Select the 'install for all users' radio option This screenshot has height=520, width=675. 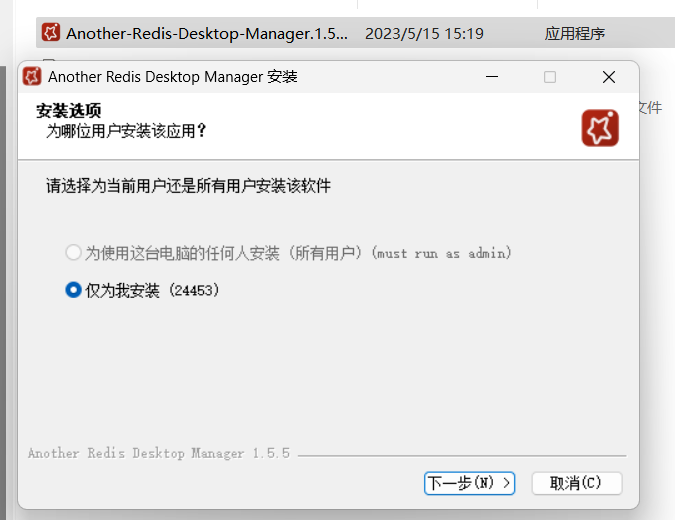click(73, 253)
